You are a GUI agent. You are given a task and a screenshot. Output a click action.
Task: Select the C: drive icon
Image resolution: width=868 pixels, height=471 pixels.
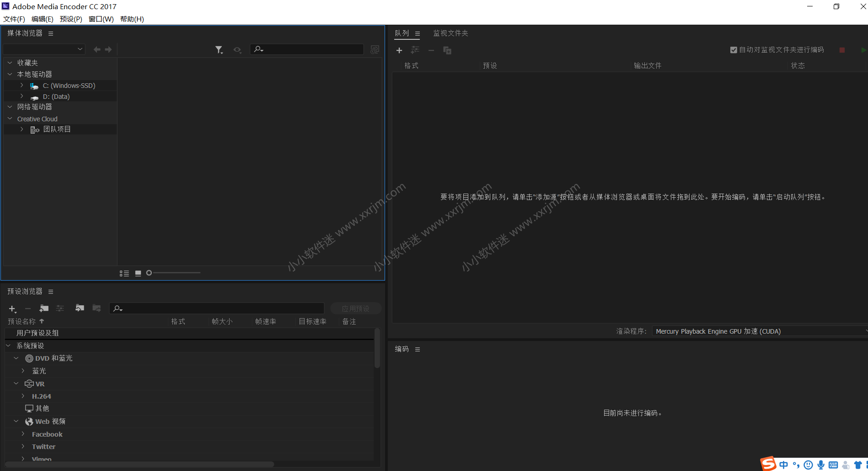34,86
